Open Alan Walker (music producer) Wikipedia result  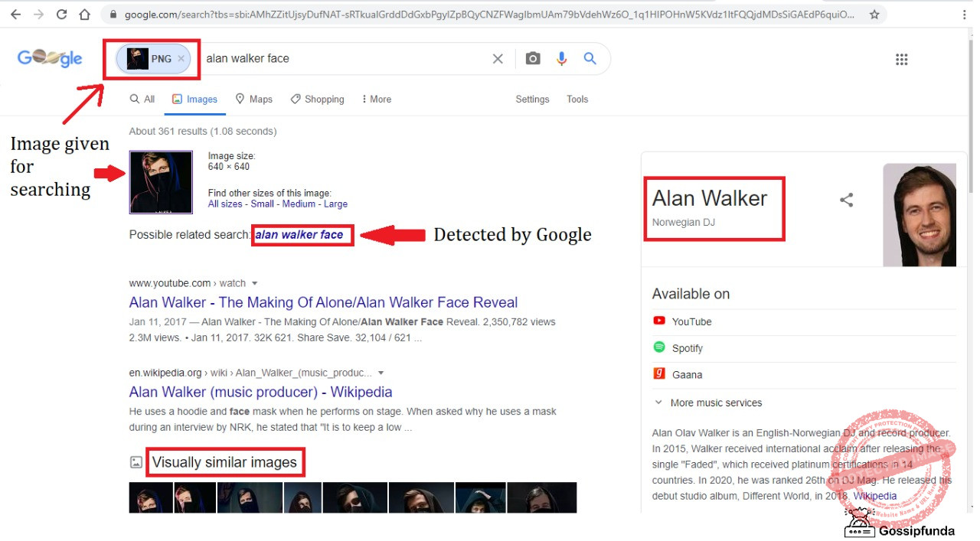(x=260, y=392)
